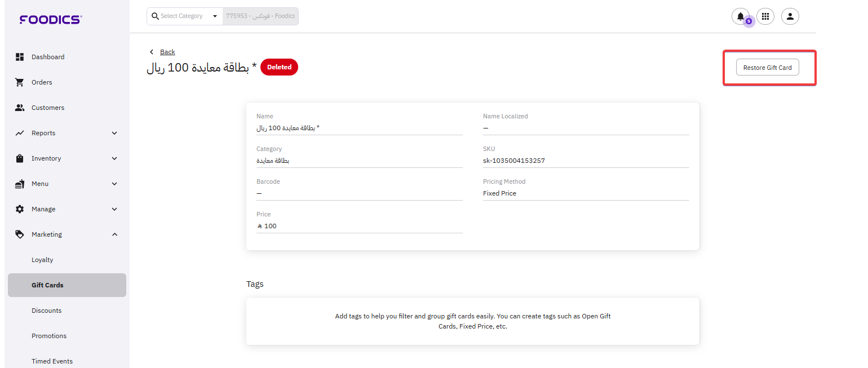Expand the Inventory section chevron
868x368 pixels.
(114, 158)
